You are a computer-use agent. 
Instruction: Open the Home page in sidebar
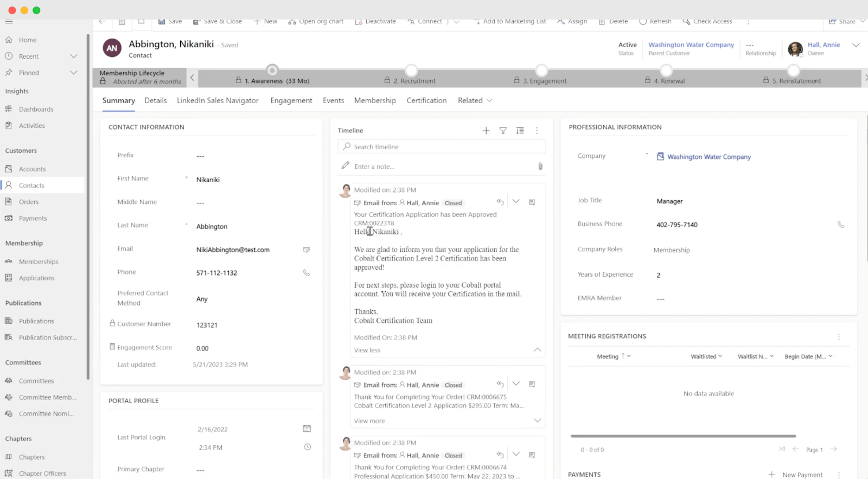[28, 40]
